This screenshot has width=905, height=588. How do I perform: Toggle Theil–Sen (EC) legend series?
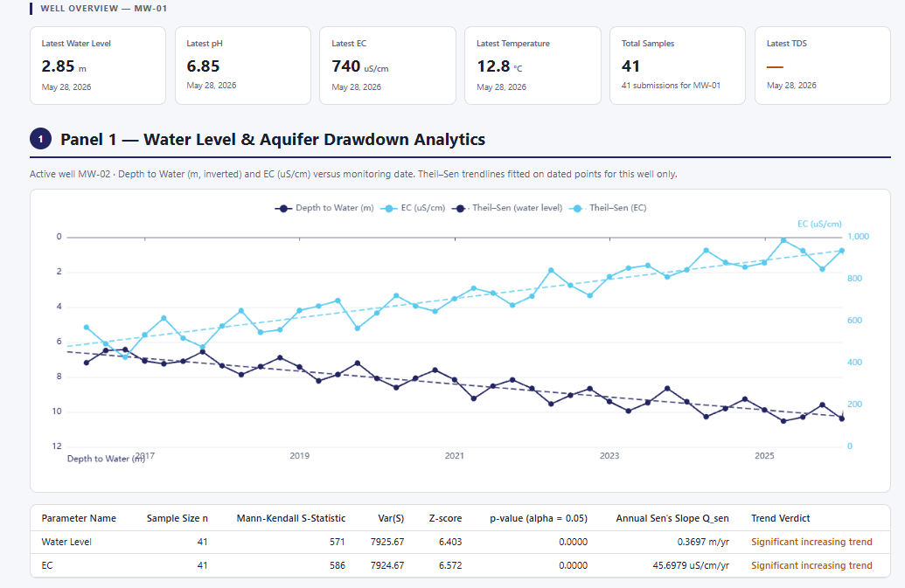[608, 208]
